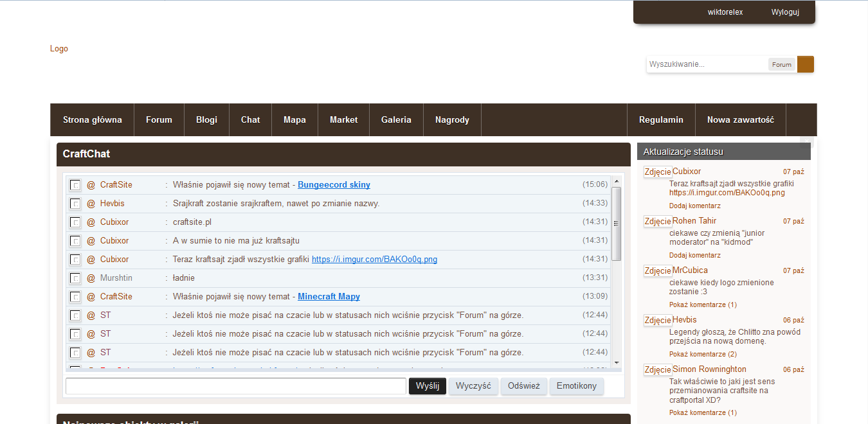
Task: Open MrCubica's name in status updates
Action: pyautogui.click(x=690, y=270)
